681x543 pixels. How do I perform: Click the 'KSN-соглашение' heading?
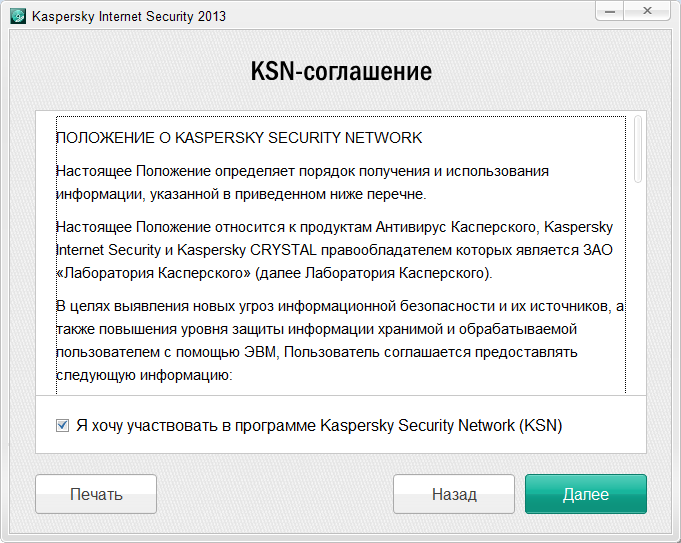[340, 72]
